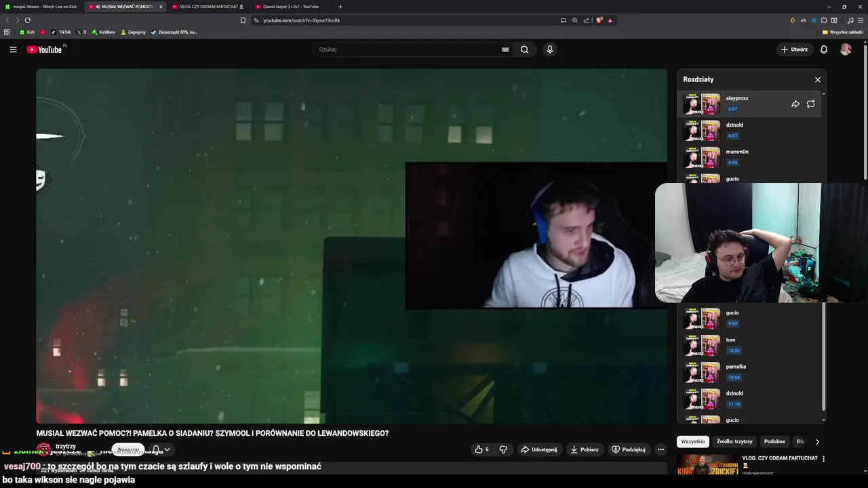Click the slayproxx chapter thumbnail
Viewport: 868px width, 488px height.
coord(702,104)
